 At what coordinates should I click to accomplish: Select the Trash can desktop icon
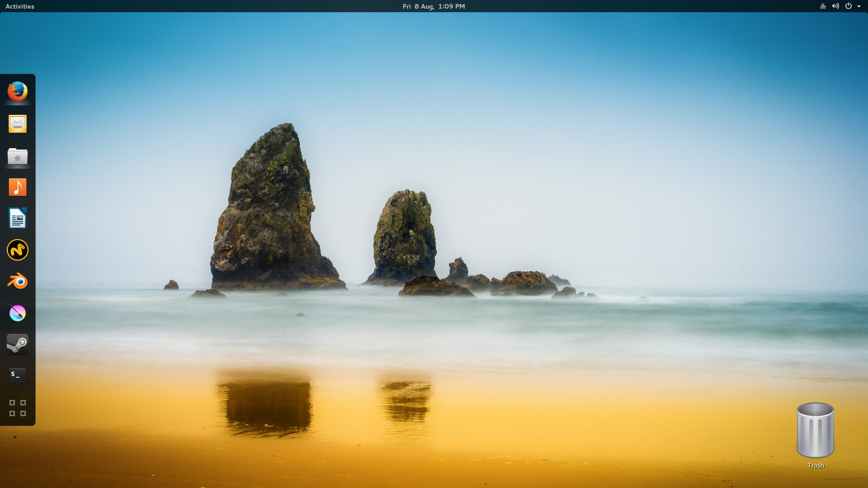click(816, 430)
